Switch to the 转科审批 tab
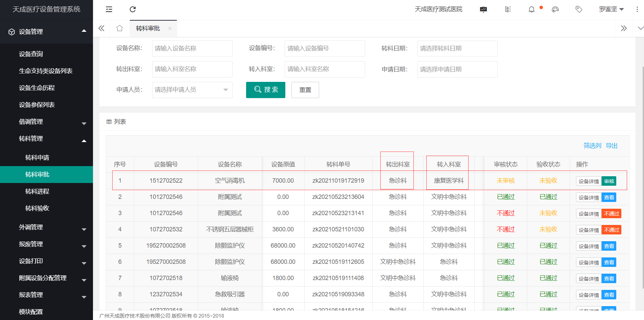The width and height of the screenshot is (644, 320). [148, 28]
